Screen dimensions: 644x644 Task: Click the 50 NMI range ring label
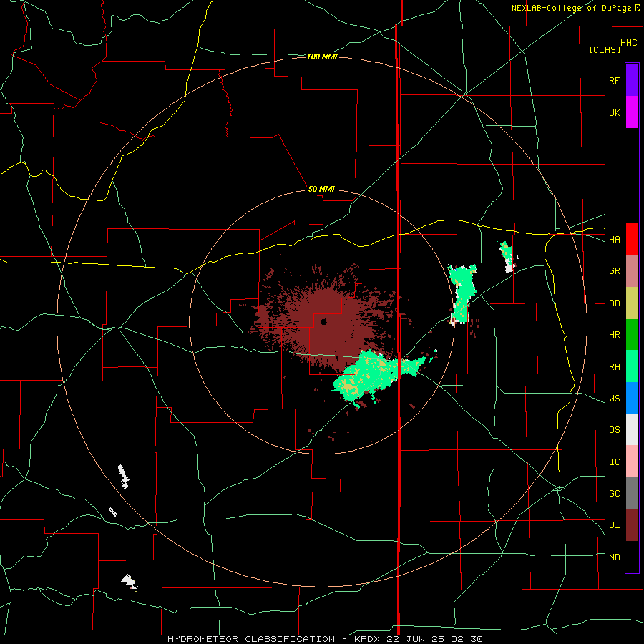tap(321, 189)
